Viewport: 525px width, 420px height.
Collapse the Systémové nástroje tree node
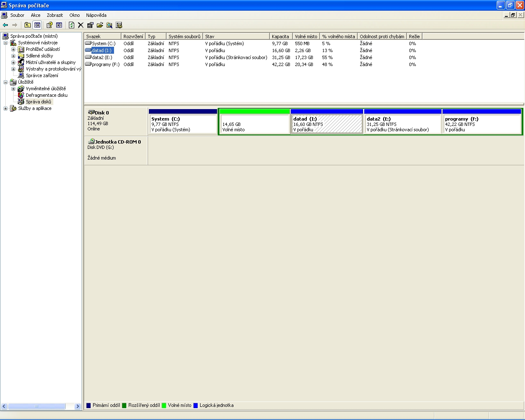5,43
